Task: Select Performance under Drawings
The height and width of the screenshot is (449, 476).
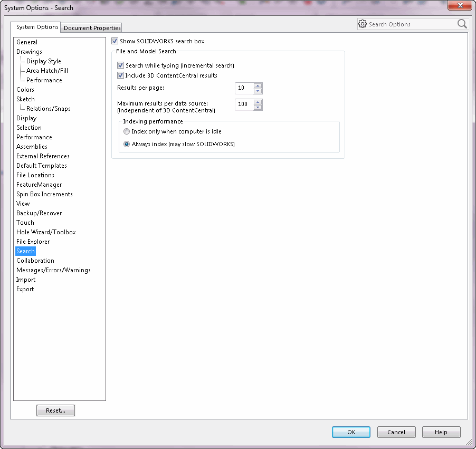Action: pos(44,80)
